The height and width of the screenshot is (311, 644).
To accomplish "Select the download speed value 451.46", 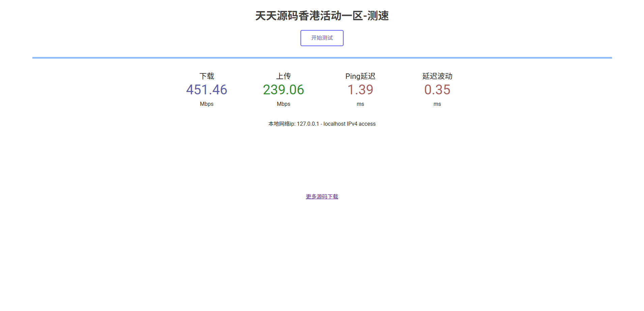I will [x=206, y=90].
